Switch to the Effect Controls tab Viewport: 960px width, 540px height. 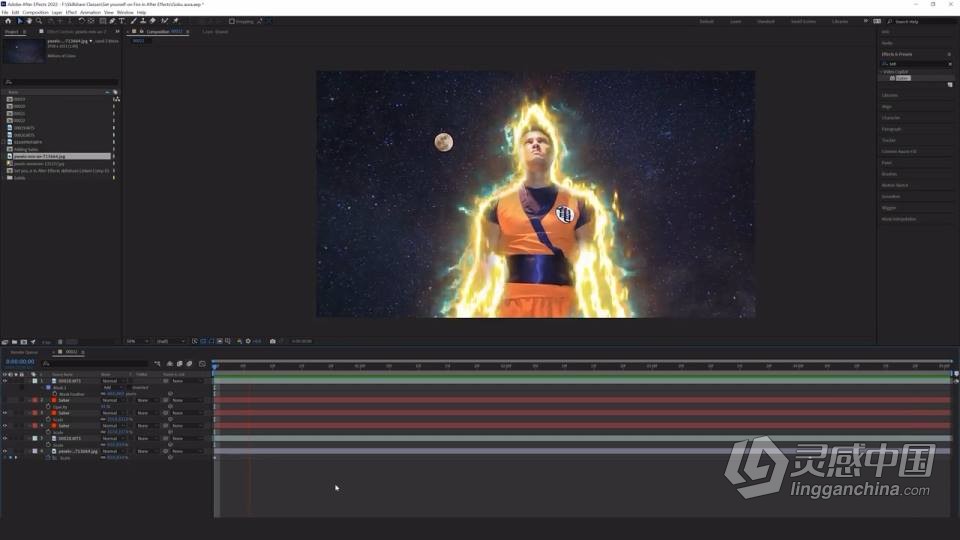click(77, 31)
